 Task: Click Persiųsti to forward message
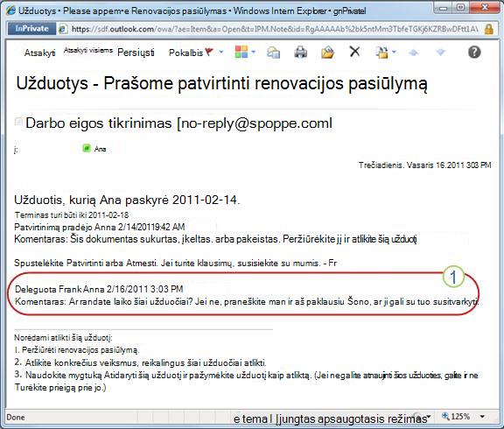click(136, 53)
